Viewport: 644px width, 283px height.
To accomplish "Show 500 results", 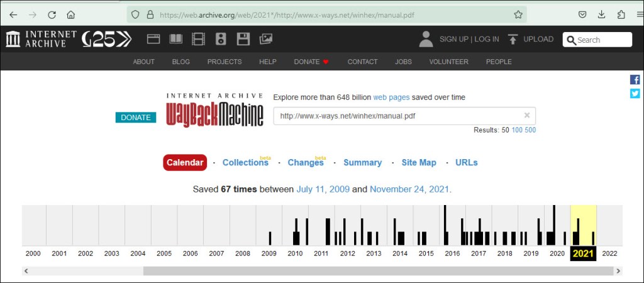I will 530,130.
